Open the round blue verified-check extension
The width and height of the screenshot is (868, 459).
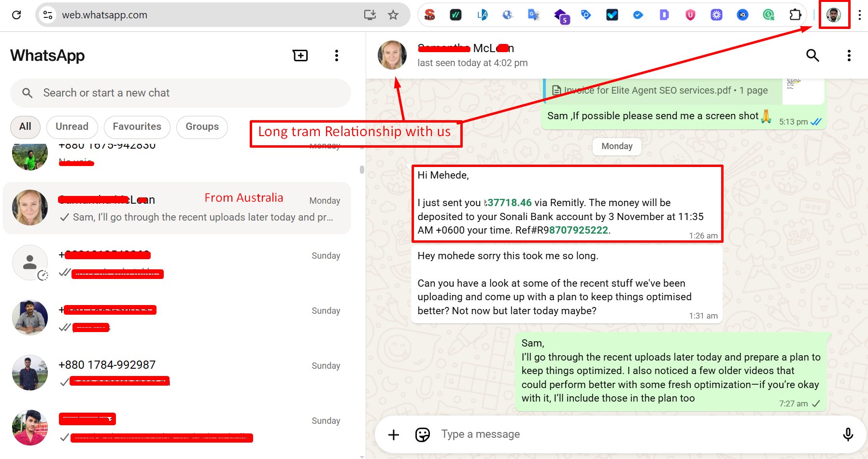pos(638,15)
